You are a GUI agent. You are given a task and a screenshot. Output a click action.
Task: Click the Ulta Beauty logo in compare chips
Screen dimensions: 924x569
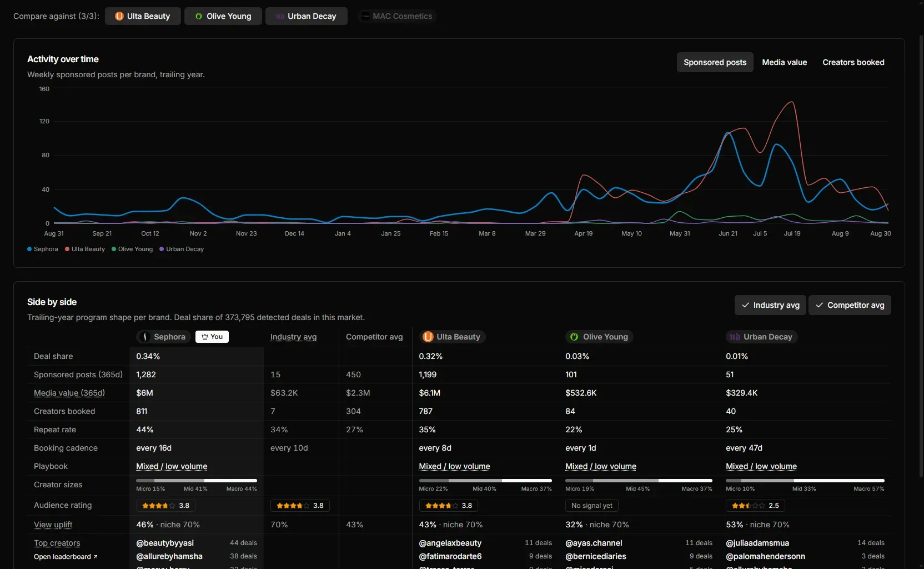pyautogui.click(x=119, y=16)
